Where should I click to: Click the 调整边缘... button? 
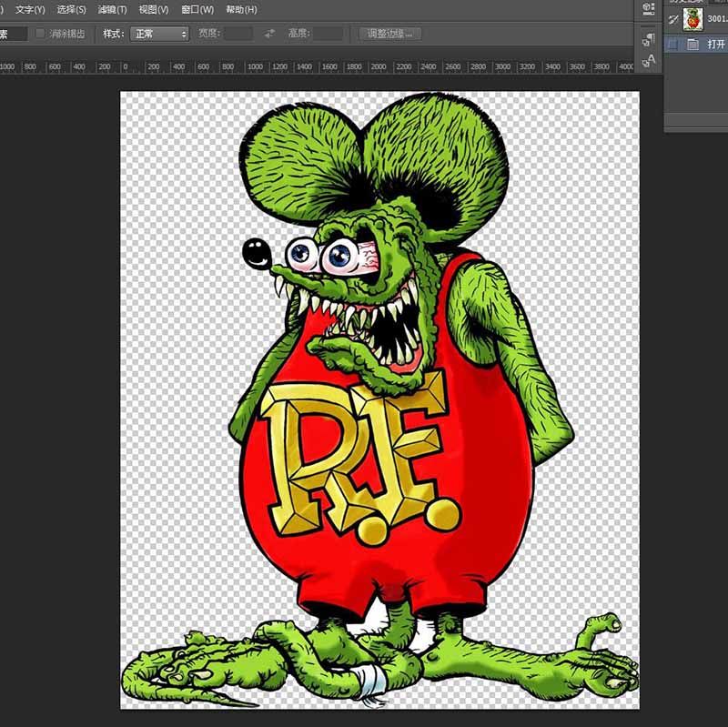point(389,34)
